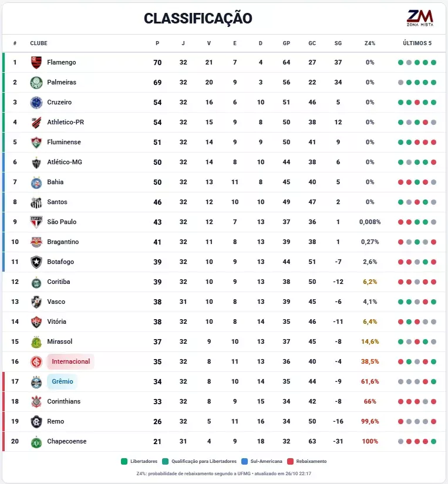Sort table by P points column
The height and width of the screenshot is (484, 448).
pos(157,43)
